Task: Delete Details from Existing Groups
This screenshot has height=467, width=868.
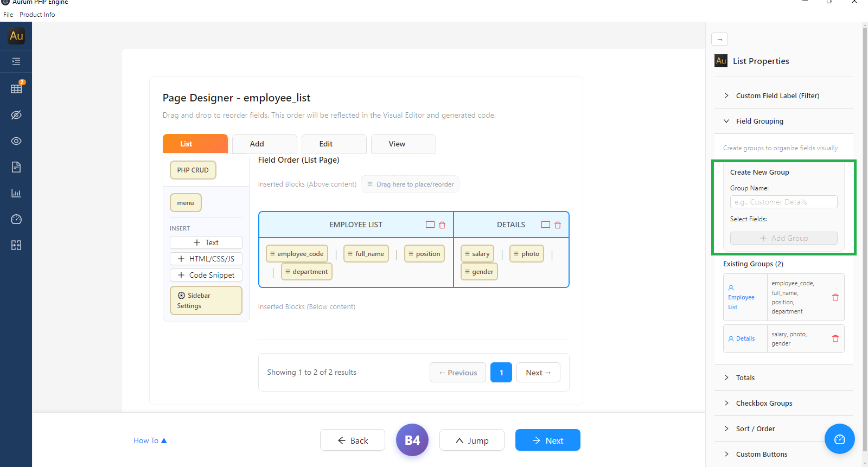Action: tap(835, 338)
